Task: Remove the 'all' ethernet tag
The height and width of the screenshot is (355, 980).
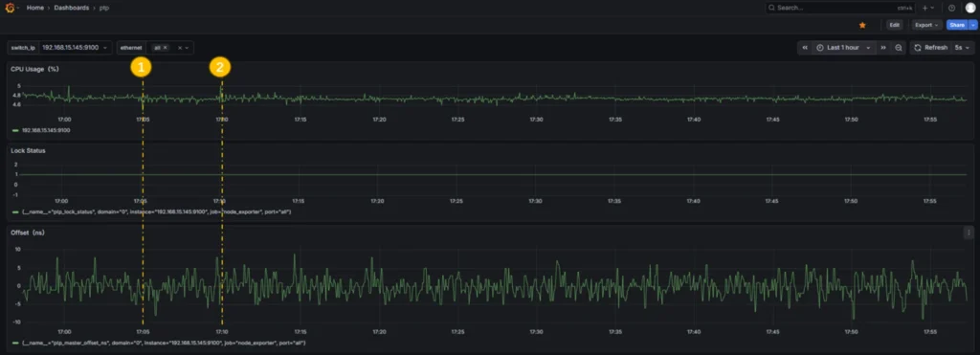Action: (166, 48)
